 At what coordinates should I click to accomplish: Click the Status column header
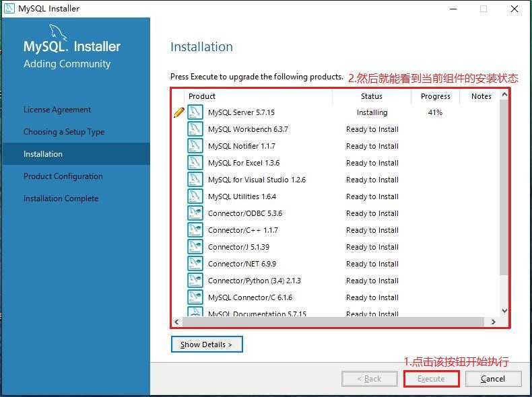372,96
